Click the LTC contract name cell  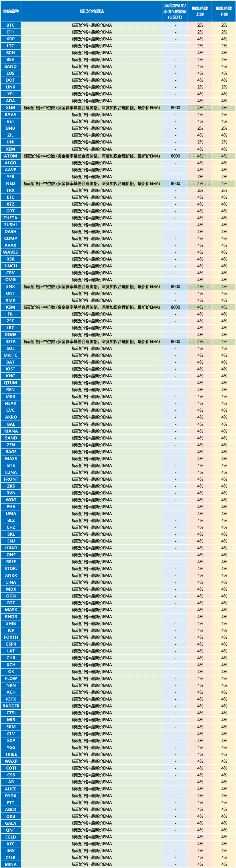coord(10,46)
